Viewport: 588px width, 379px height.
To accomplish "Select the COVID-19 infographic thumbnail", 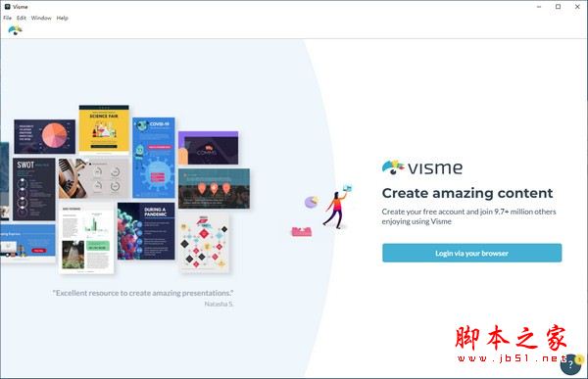I will (154, 158).
